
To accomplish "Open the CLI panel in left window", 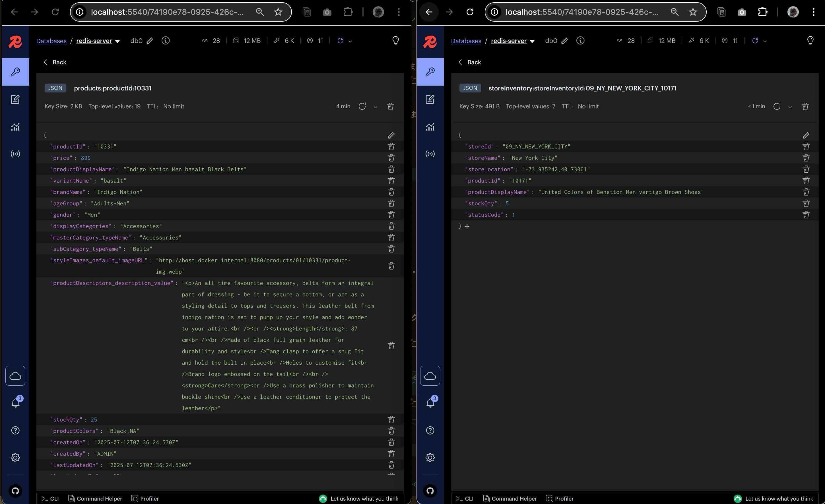I will [50, 498].
